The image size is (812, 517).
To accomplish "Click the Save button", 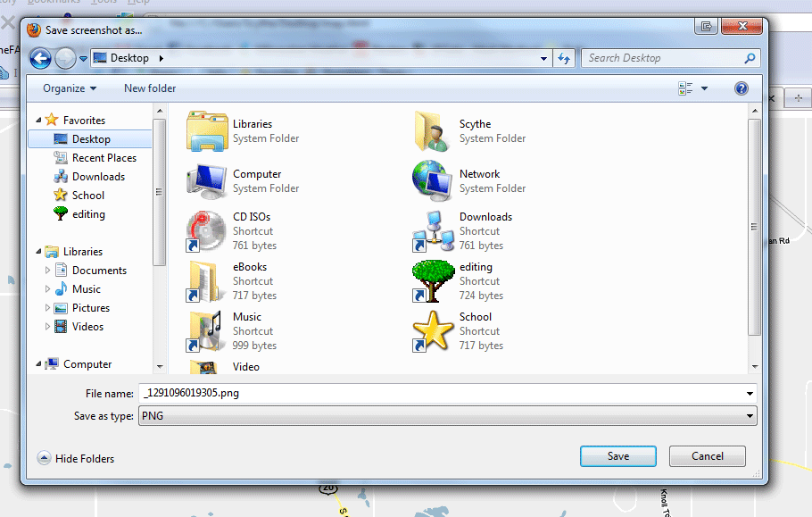I will 617,455.
